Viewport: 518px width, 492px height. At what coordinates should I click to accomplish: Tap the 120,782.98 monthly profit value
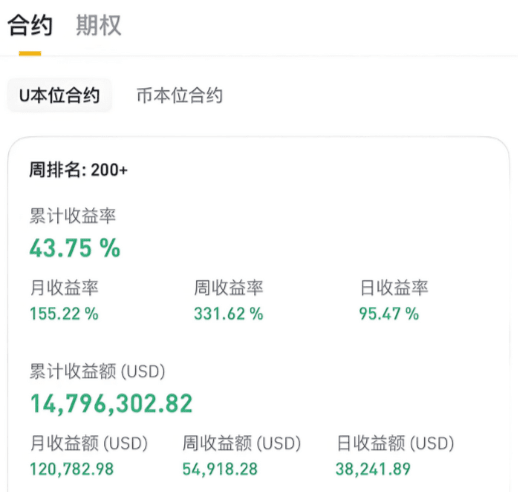click(72, 469)
